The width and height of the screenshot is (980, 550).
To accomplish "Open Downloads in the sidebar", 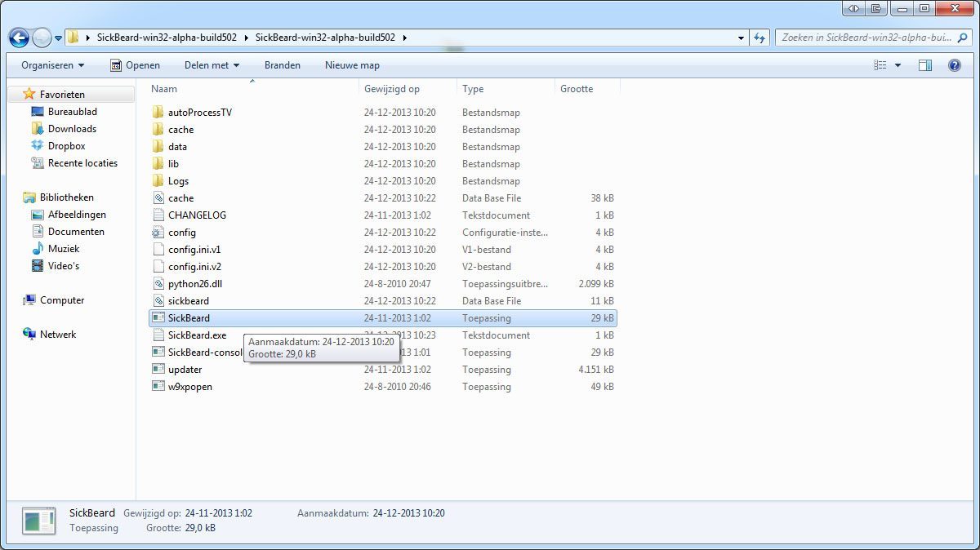I will click(72, 129).
